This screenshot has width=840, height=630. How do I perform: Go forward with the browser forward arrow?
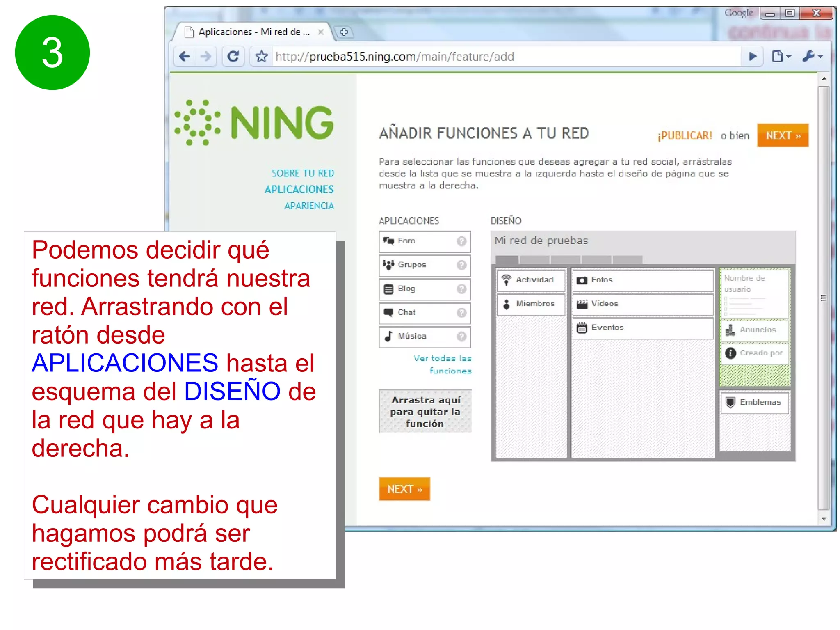click(206, 56)
